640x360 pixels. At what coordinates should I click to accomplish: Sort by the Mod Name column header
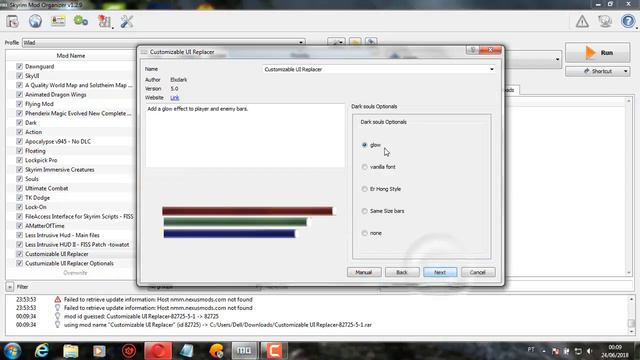click(x=71, y=56)
